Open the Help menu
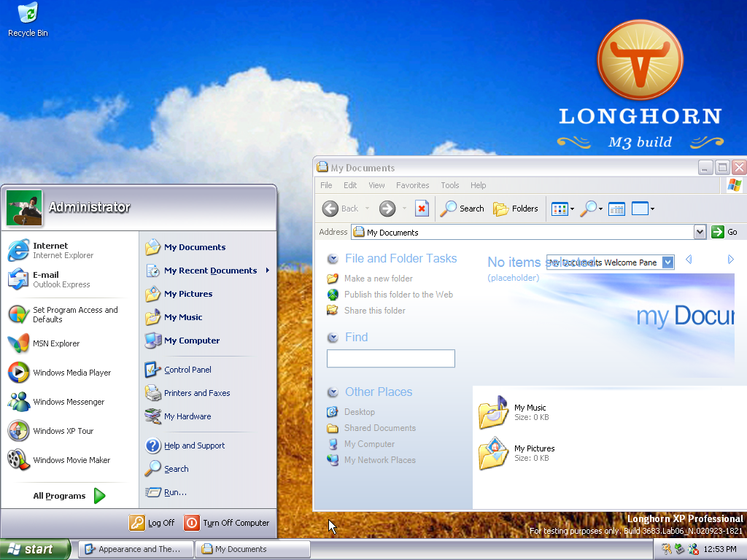The image size is (747, 560). (x=479, y=185)
